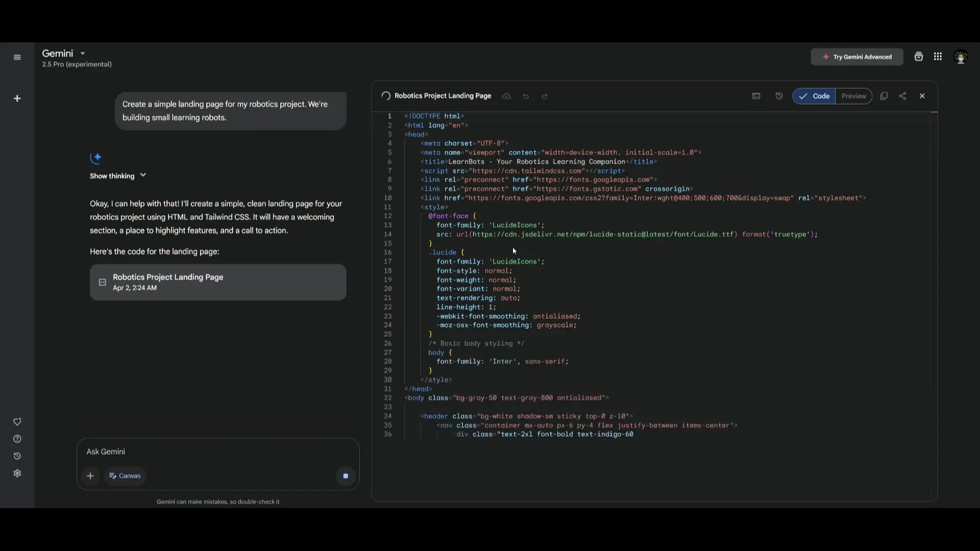Expand Show thinking chevron

pos(143,175)
